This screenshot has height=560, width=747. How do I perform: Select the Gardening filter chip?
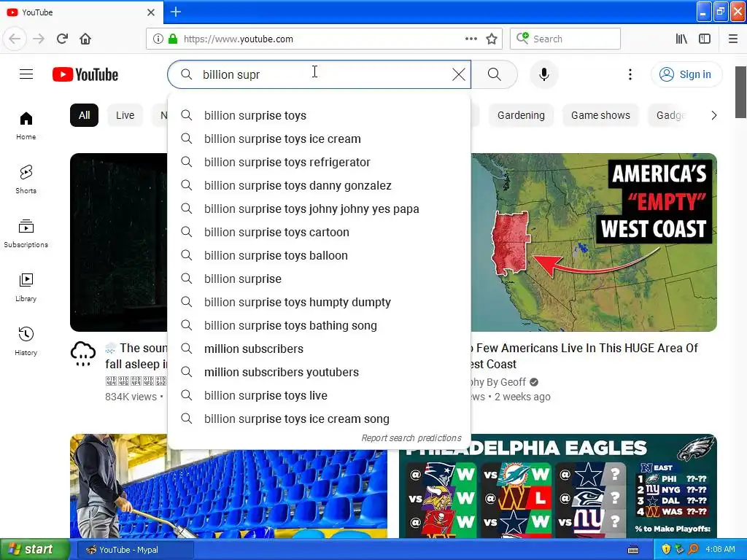click(x=521, y=115)
